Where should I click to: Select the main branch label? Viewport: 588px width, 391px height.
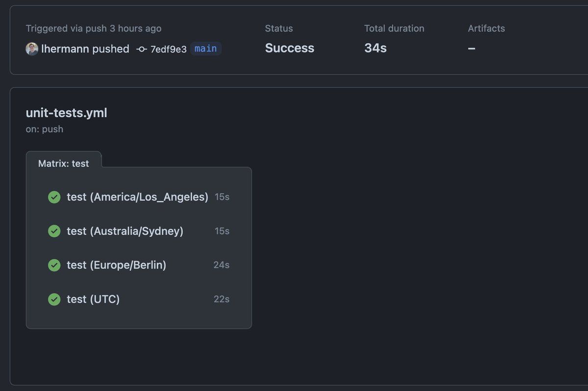206,49
